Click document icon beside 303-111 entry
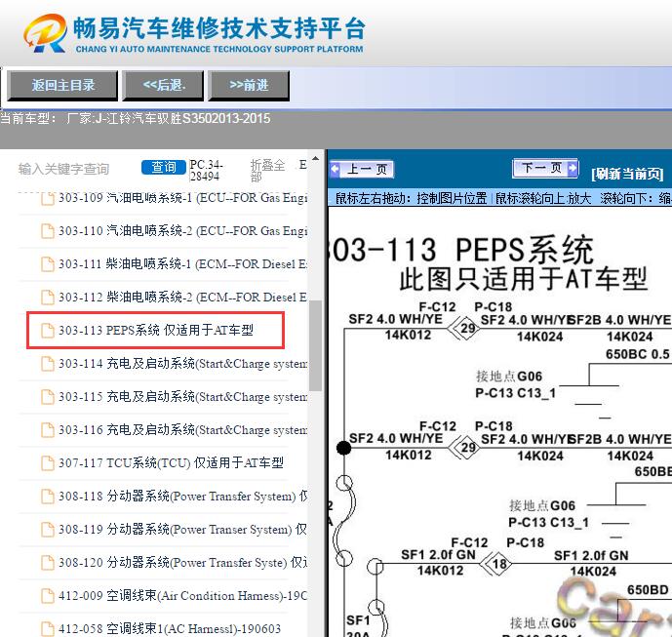Image resolution: width=672 pixels, height=637 pixels. point(48,264)
